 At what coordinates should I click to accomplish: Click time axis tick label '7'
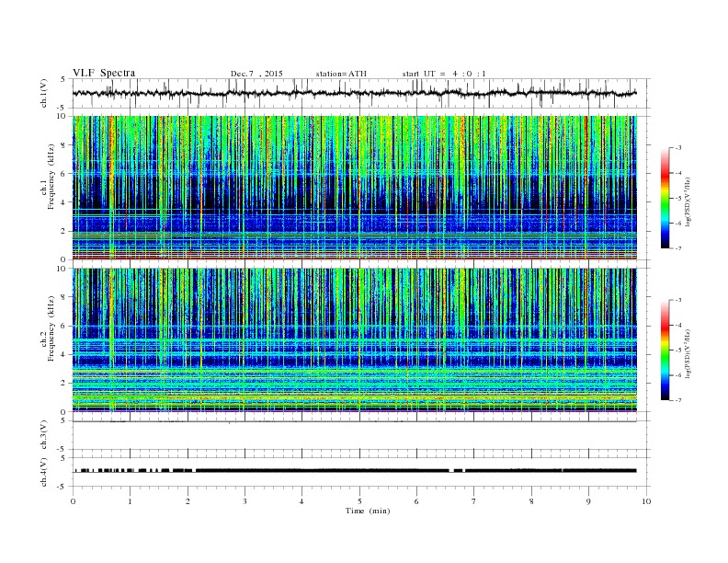pyautogui.click(x=474, y=501)
